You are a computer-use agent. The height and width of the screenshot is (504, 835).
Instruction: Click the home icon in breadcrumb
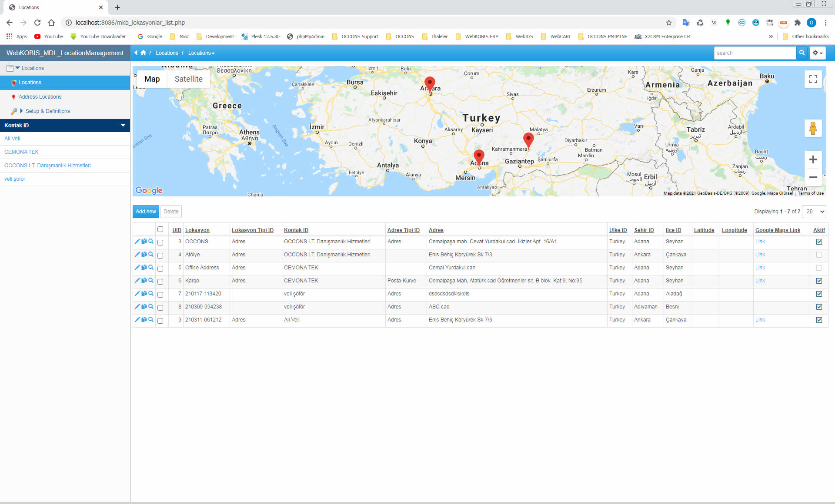click(143, 53)
